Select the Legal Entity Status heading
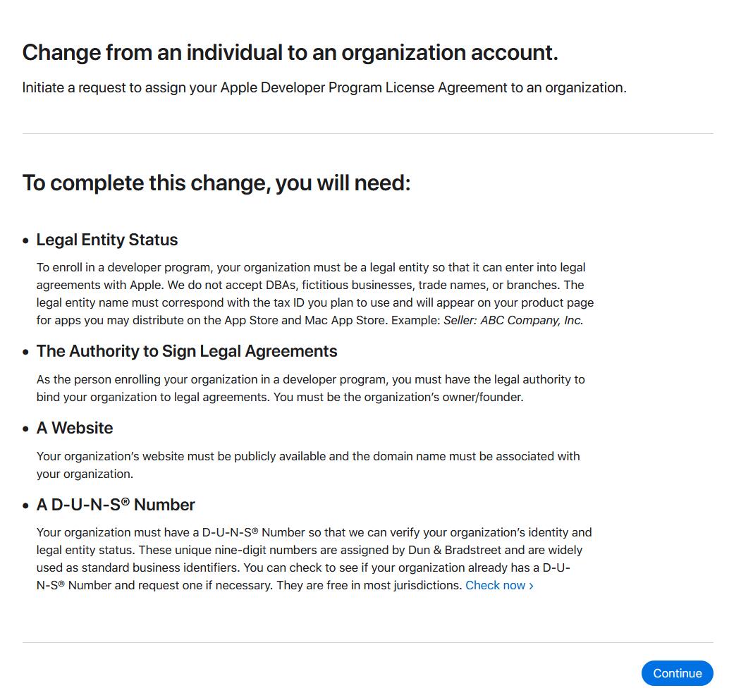Image resolution: width=741 pixels, height=700 pixels. (106, 240)
